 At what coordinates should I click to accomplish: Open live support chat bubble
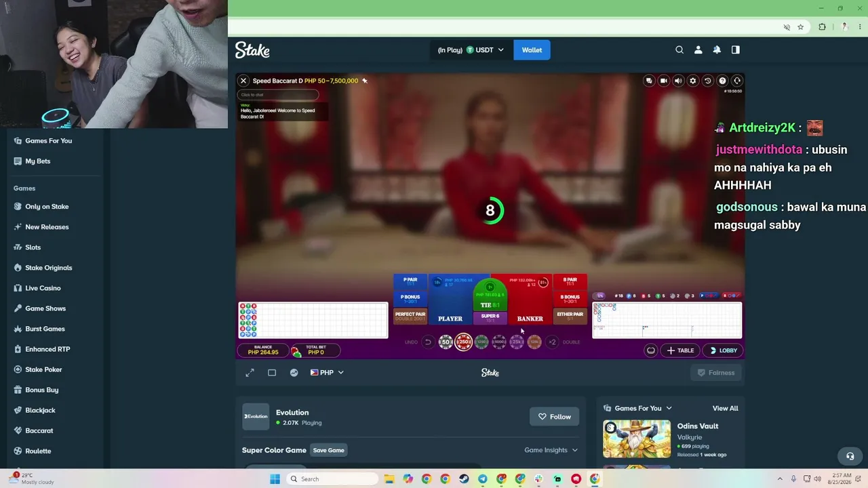click(850, 456)
